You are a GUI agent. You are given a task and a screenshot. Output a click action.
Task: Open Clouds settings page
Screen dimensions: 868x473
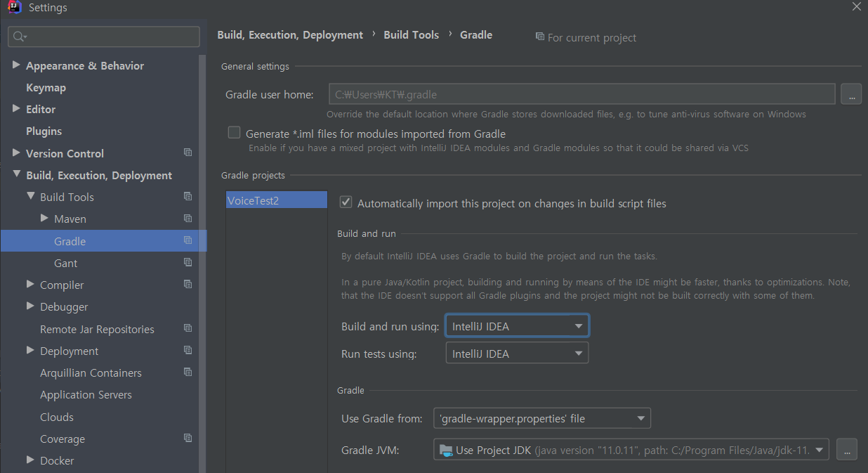[56, 417]
